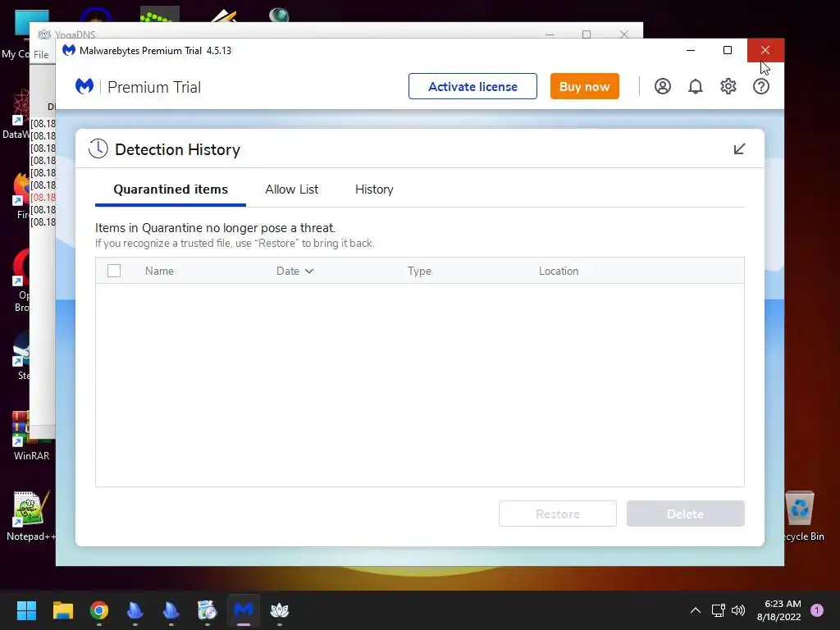
Task: Click the Detection History clock icon
Action: coord(98,149)
